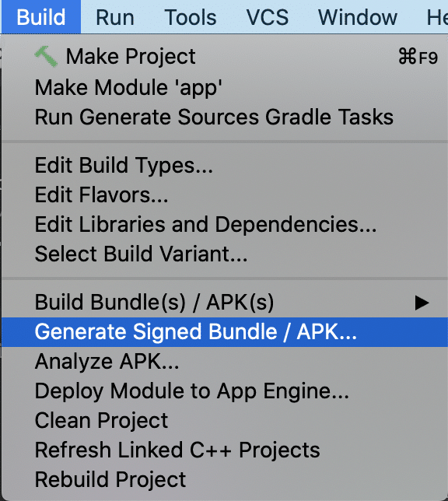Select Run Generate Sources Gradle Tasks
Image resolution: width=448 pixels, height=501 pixels.
click(225, 117)
